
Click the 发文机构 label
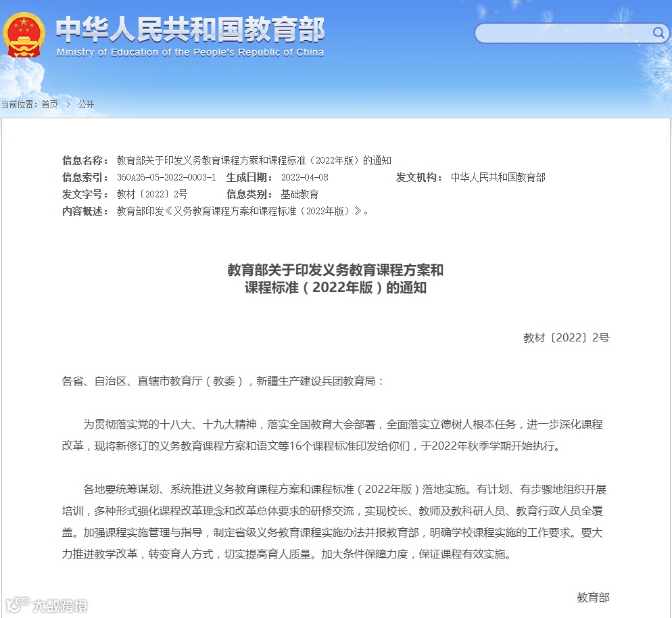[418, 177]
